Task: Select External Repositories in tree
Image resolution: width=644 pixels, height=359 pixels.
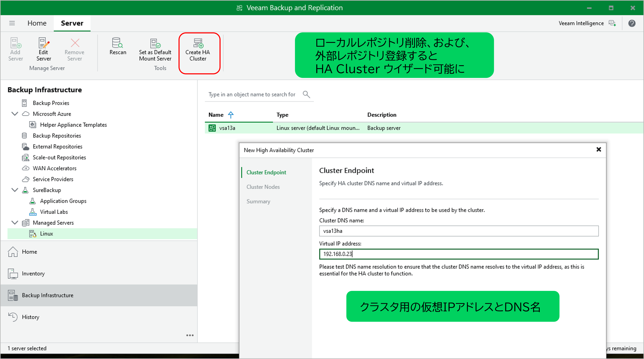Action: tap(57, 146)
